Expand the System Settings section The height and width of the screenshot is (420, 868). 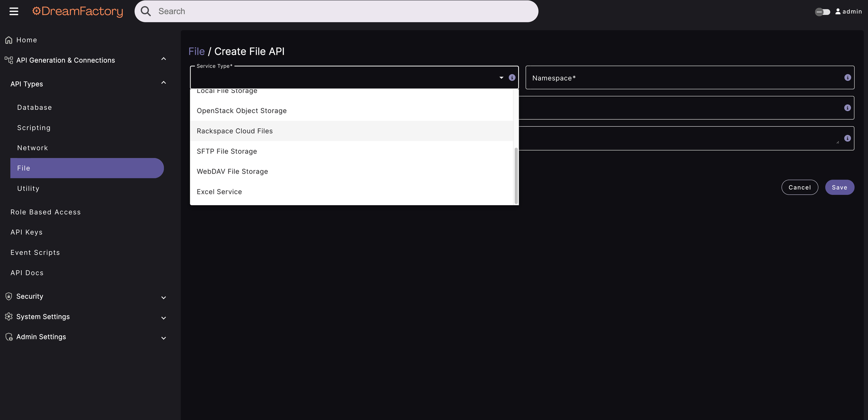[x=164, y=318]
